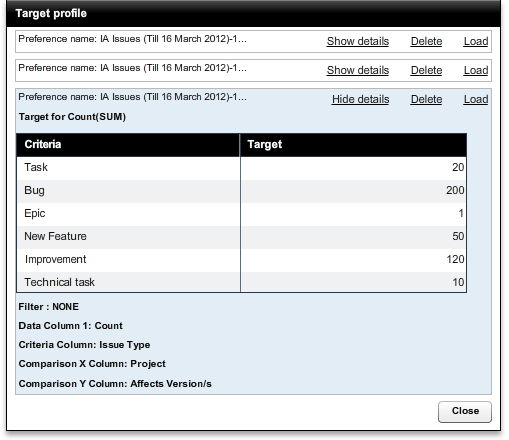Delete the first preference entry
The width and height of the screenshot is (509, 440).
click(x=426, y=41)
